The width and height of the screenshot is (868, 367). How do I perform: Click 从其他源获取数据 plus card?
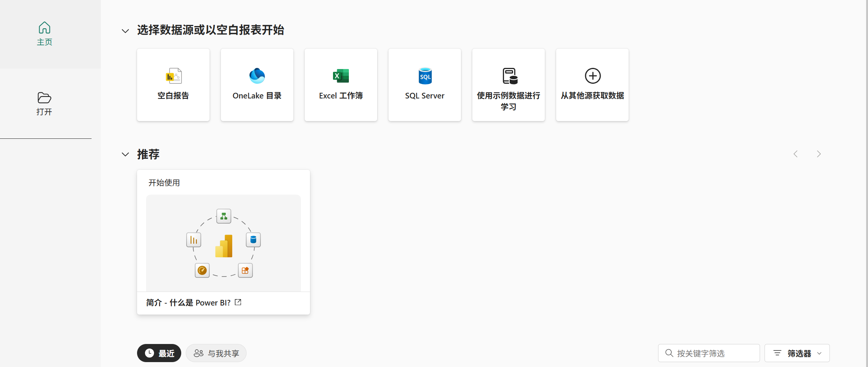click(x=592, y=85)
